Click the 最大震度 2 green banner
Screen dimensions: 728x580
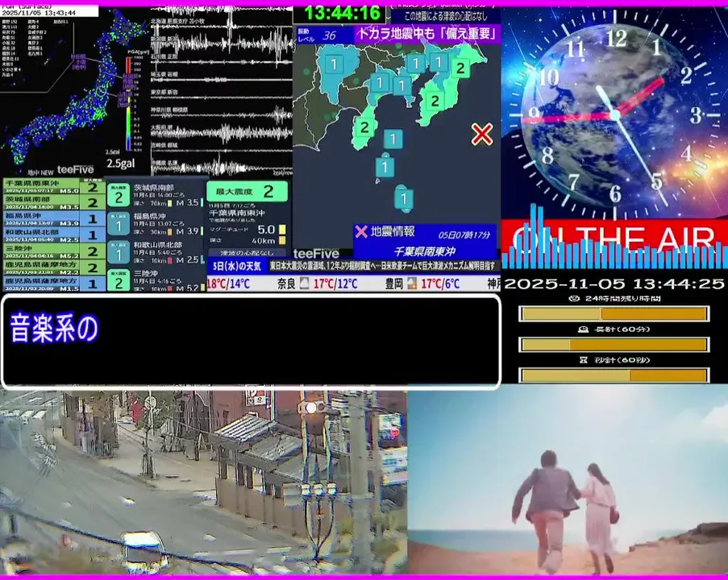(247, 191)
